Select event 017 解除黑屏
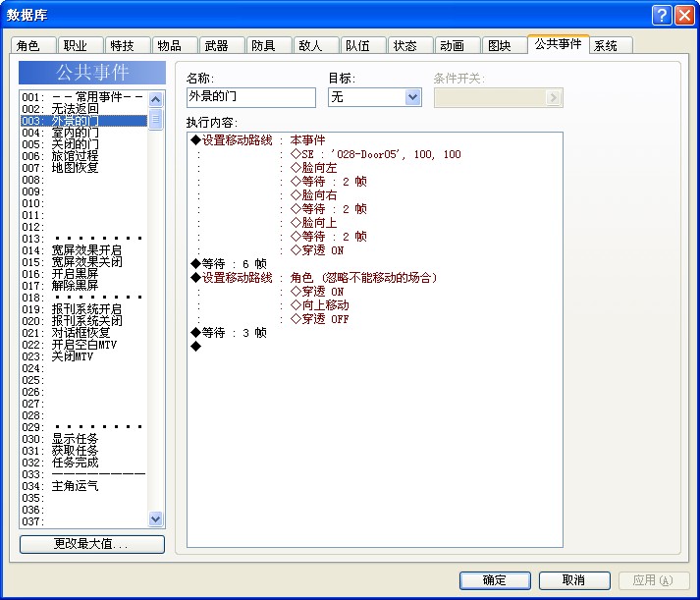Screen dimensions: 700x600 [83, 286]
